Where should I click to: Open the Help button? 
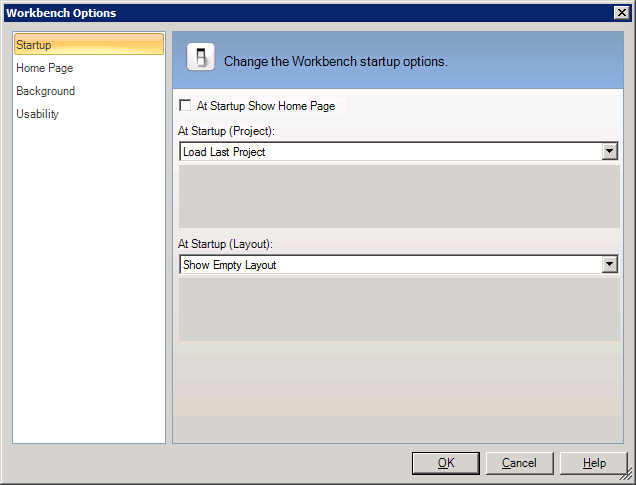[x=594, y=463]
